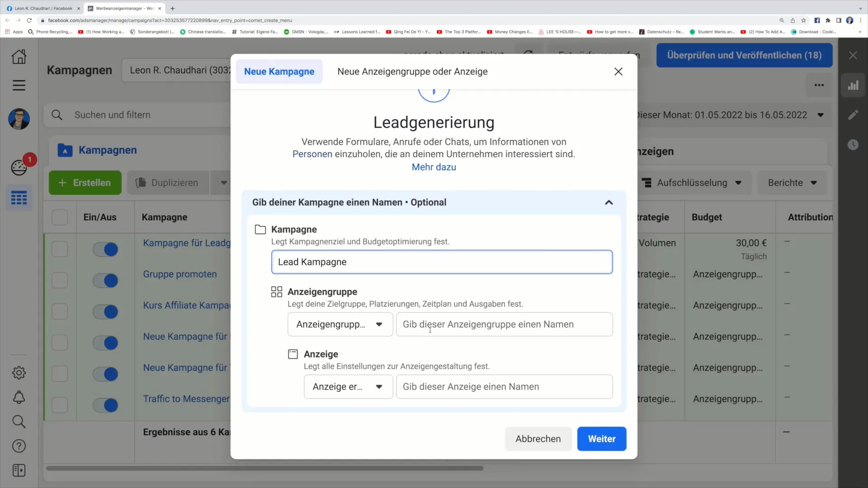
Task: Open the Duplizieren dropdown arrow
Action: point(223,183)
